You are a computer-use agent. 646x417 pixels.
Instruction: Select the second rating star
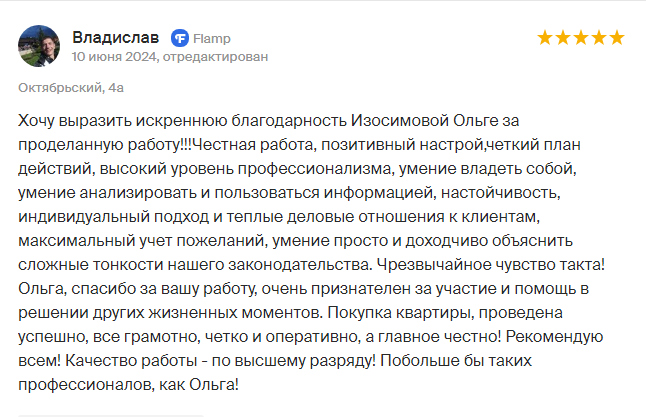(x=563, y=37)
